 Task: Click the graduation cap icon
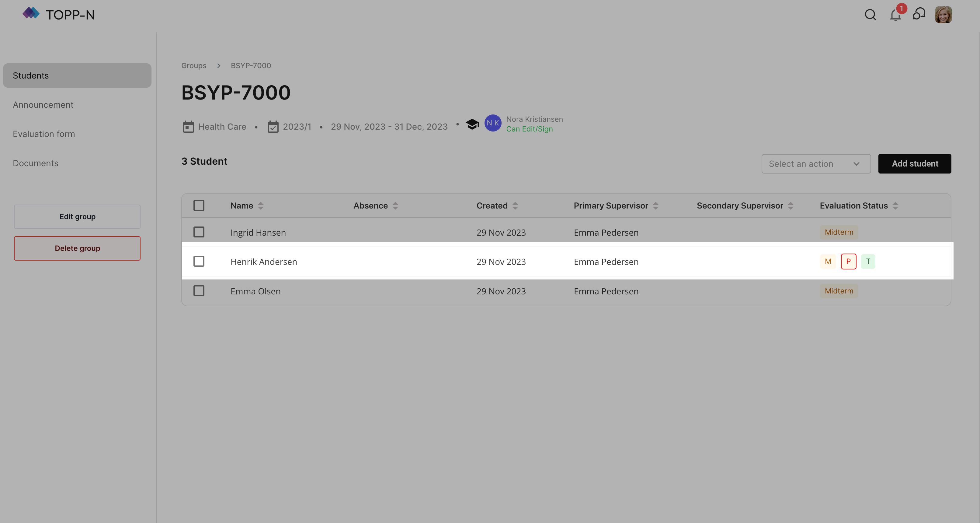[x=472, y=124]
